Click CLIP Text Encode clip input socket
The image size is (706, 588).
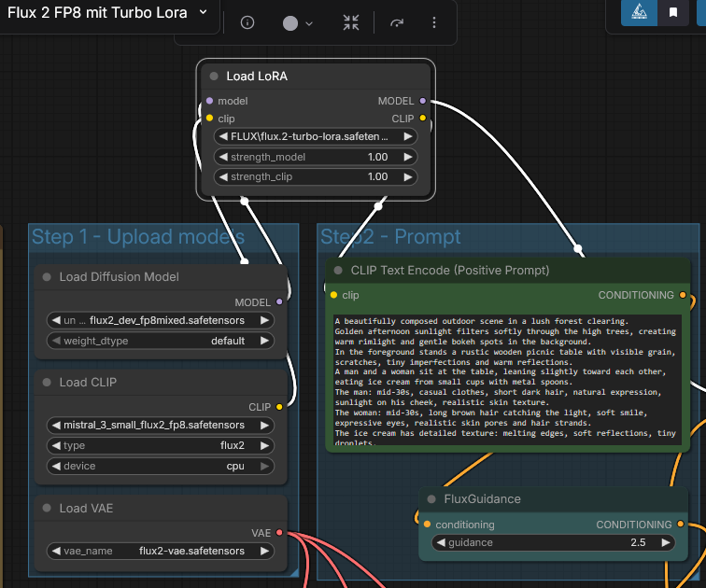pyautogui.click(x=333, y=295)
